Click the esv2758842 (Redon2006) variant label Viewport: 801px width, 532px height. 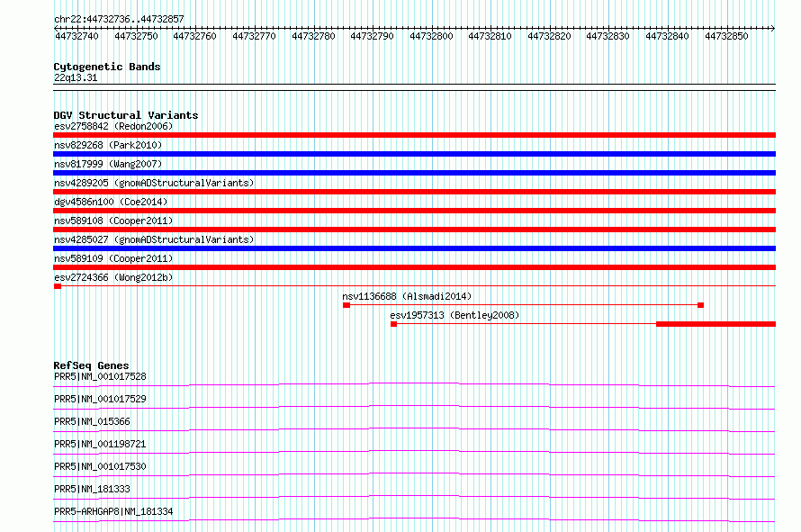tap(113, 126)
